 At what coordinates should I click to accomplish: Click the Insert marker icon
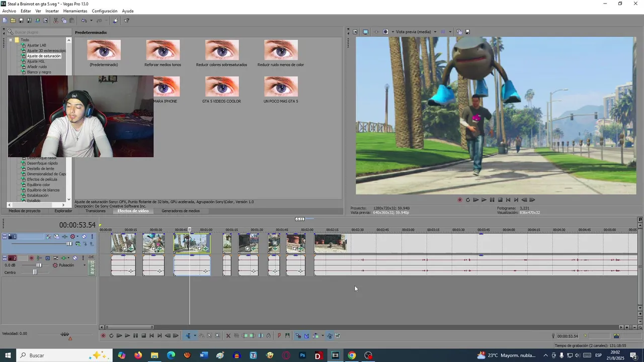(279, 336)
